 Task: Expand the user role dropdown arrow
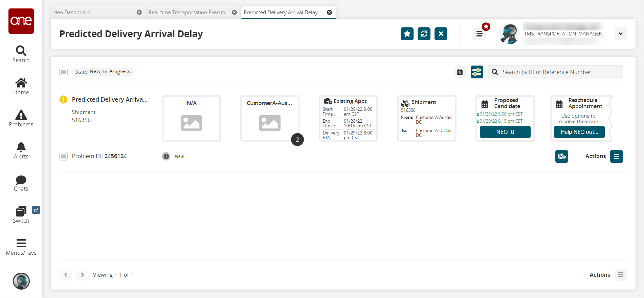(621, 34)
